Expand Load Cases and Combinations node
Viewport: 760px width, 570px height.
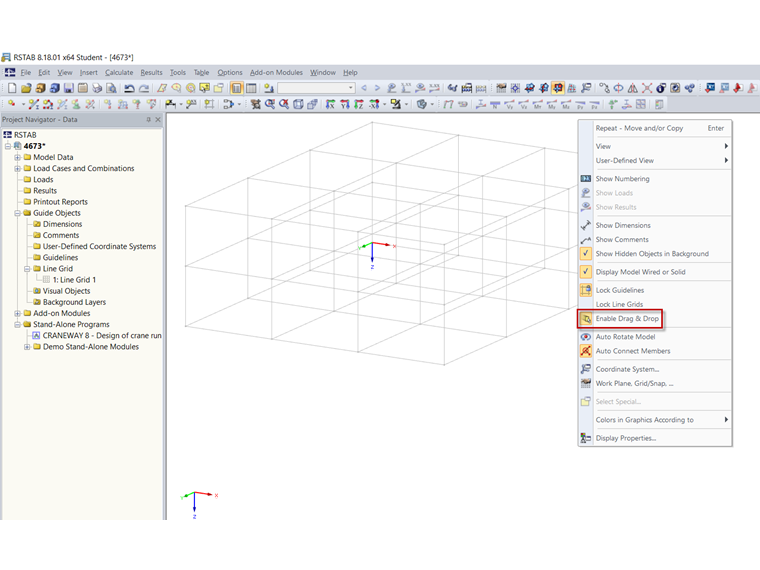coord(17,169)
